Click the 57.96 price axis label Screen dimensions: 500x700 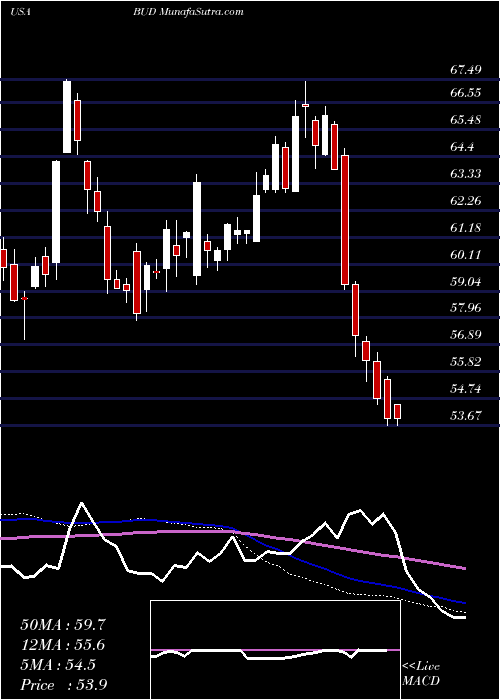click(x=465, y=308)
